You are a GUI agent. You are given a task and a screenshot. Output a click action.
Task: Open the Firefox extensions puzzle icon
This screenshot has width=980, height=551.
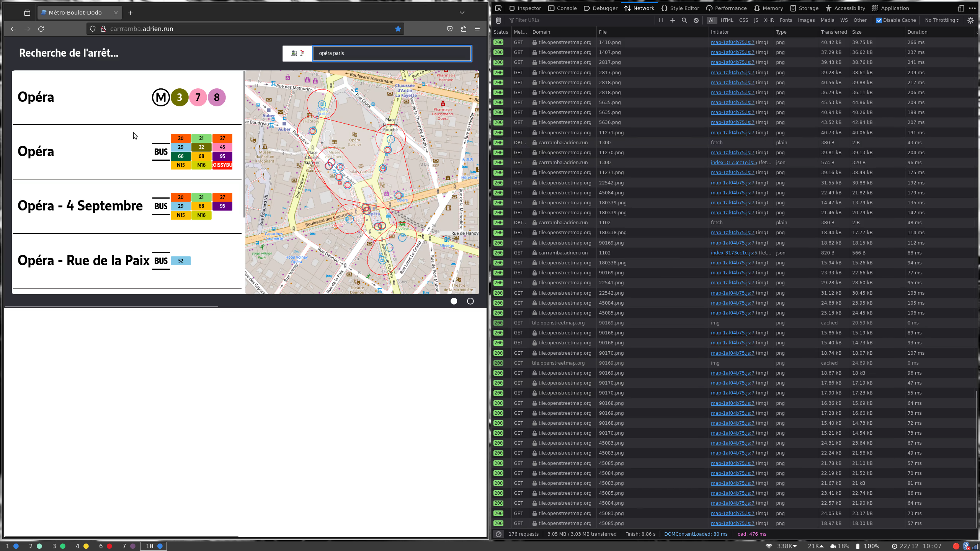pyautogui.click(x=464, y=29)
